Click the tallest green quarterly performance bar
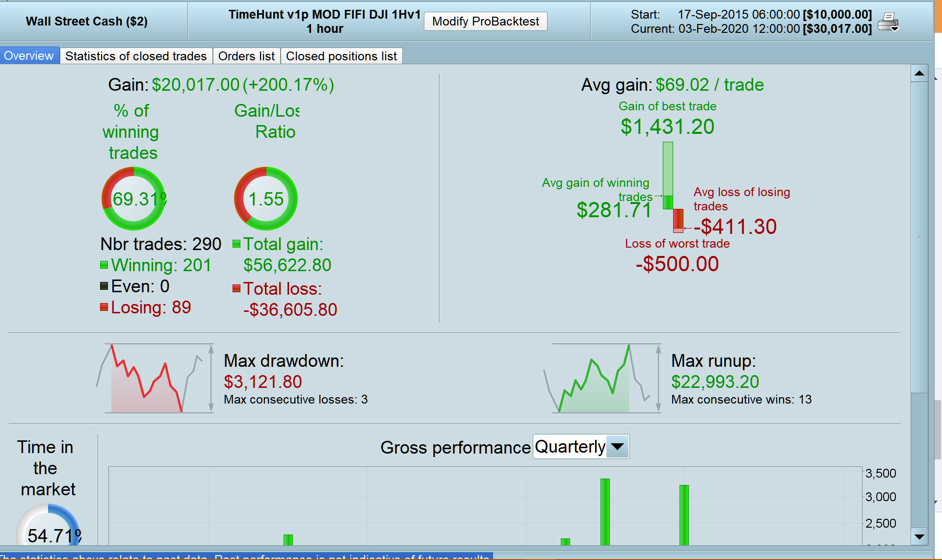The height and width of the screenshot is (560, 942). [605, 511]
